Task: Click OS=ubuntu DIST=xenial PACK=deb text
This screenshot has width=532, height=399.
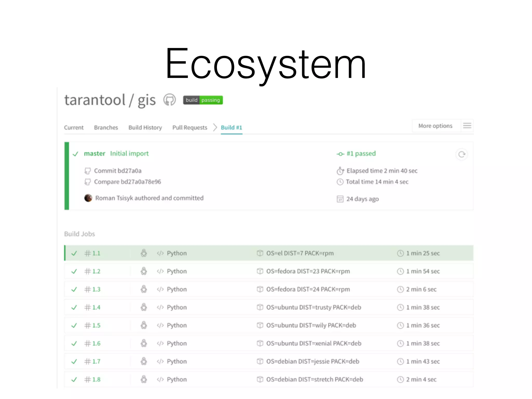Action: pyautogui.click(x=314, y=343)
